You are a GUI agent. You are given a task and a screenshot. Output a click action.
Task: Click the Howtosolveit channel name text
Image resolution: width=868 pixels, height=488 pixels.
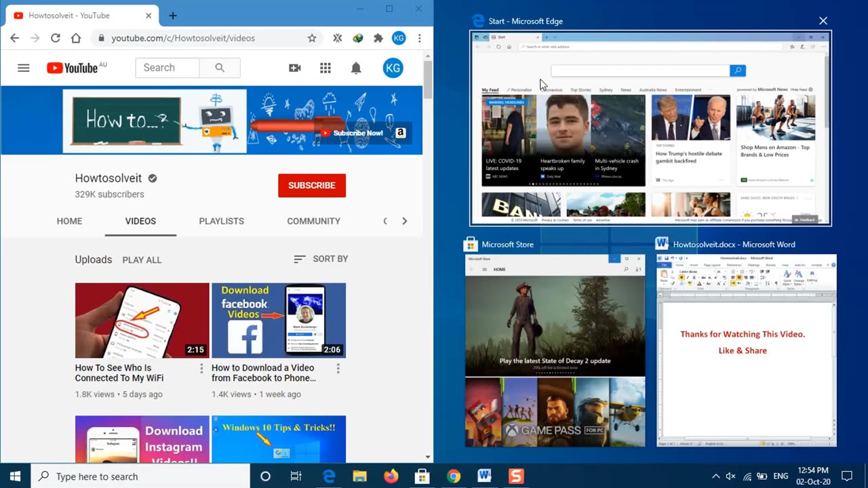click(108, 178)
